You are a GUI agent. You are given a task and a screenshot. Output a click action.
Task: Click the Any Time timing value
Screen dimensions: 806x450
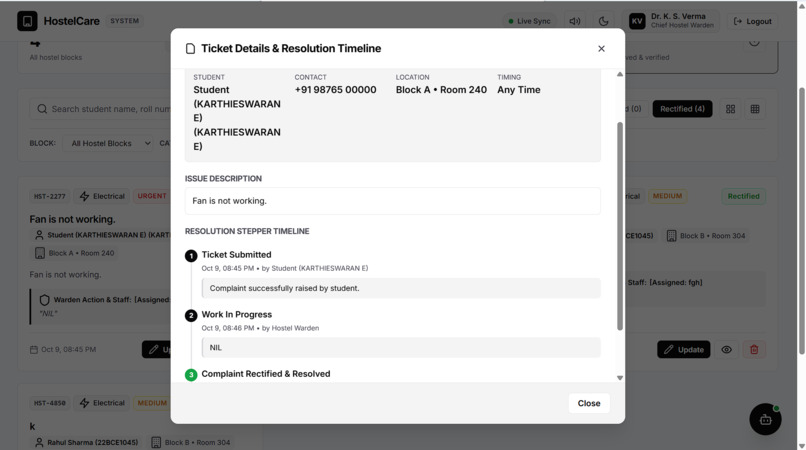pos(519,89)
